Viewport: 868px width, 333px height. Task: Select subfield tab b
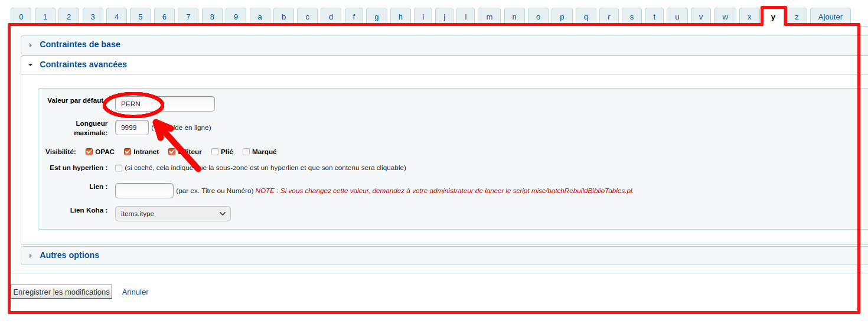pos(283,17)
